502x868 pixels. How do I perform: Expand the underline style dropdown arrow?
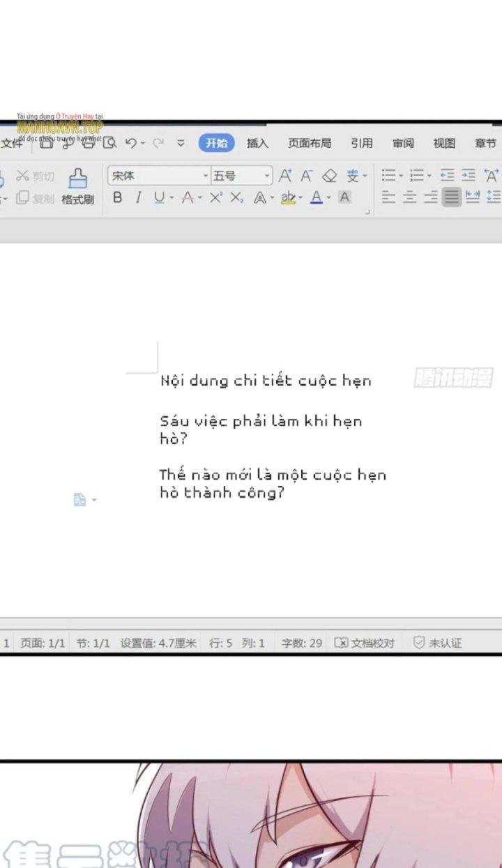[x=172, y=199]
